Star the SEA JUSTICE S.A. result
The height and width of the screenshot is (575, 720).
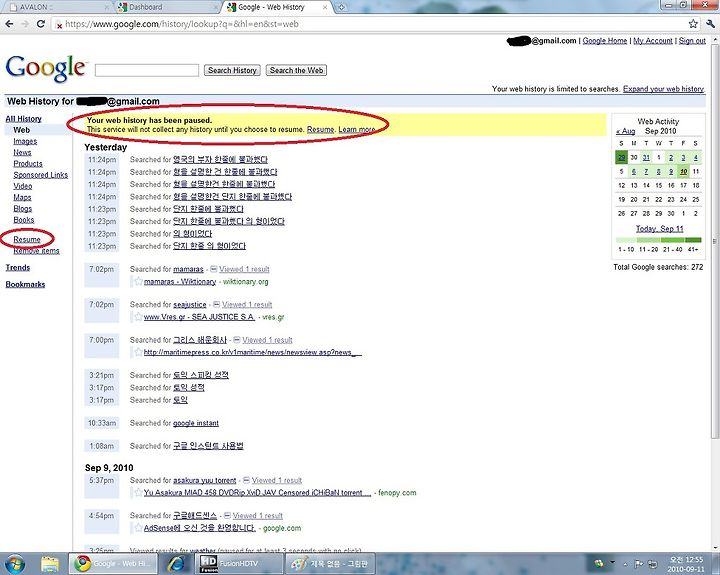pyautogui.click(x=138, y=316)
